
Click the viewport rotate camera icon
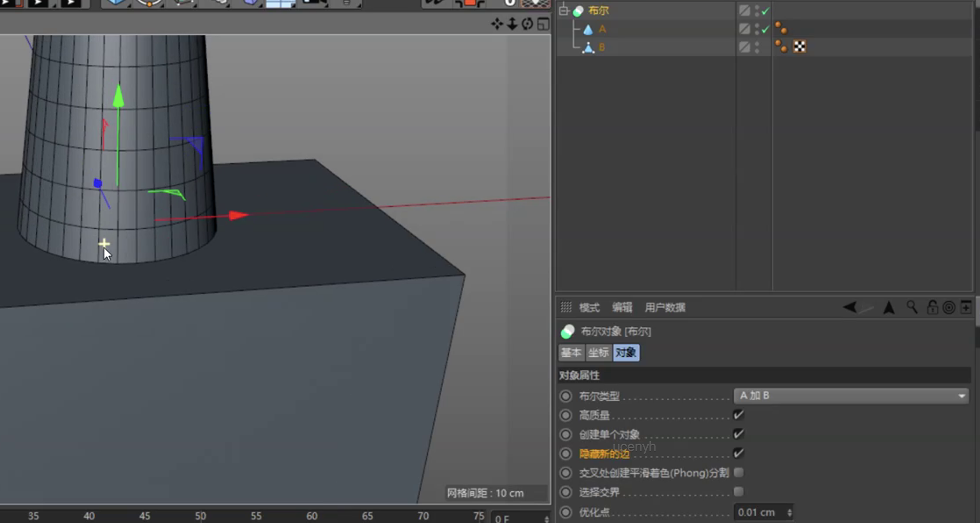click(x=527, y=24)
